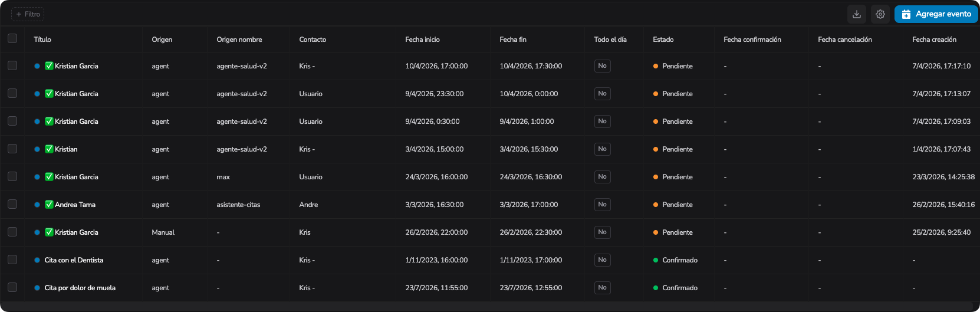
Task: Select checkbox for Cita por dolor de muela
Action: (x=12, y=287)
